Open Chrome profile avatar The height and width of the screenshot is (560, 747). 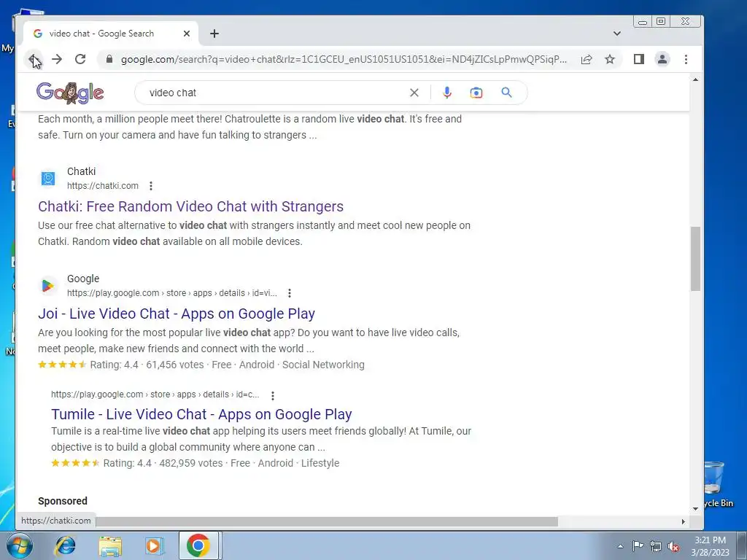pos(662,59)
